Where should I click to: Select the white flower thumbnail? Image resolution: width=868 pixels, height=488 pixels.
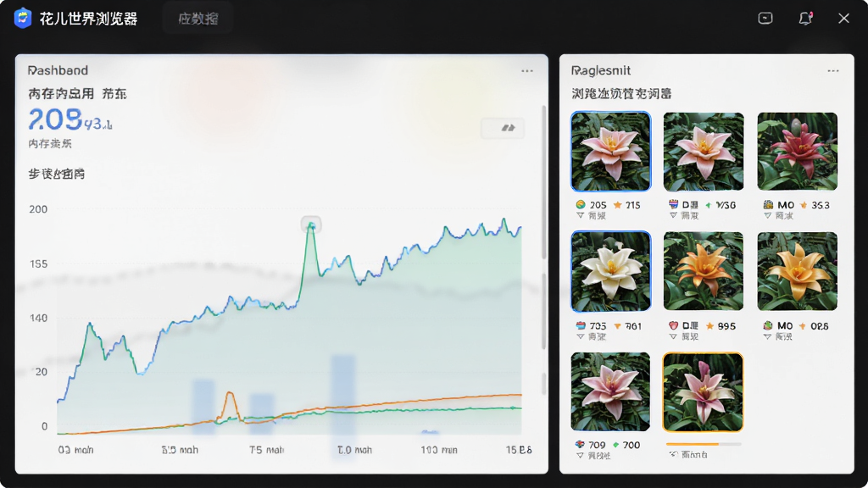click(610, 271)
